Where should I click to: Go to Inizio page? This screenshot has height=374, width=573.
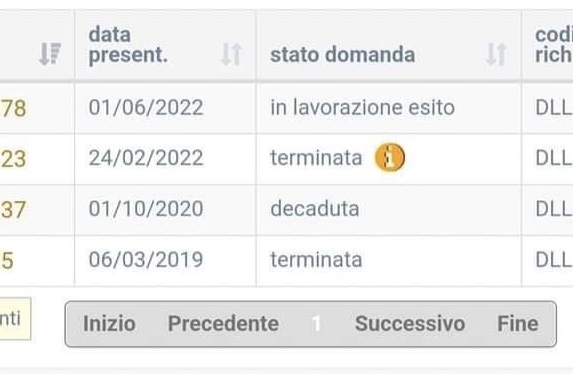(x=109, y=324)
